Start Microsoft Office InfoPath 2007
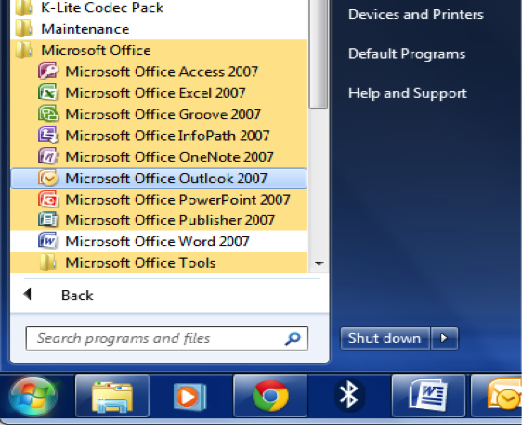 click(x=159, y=136)
